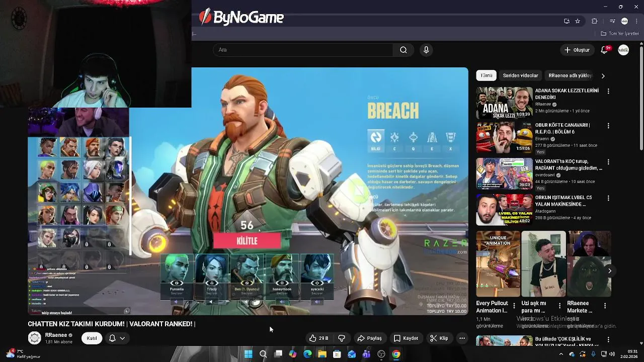Open the Chrome profile avatar in toolbar
The width and height of the screenshot is (644, 362).
click(624, 21)
